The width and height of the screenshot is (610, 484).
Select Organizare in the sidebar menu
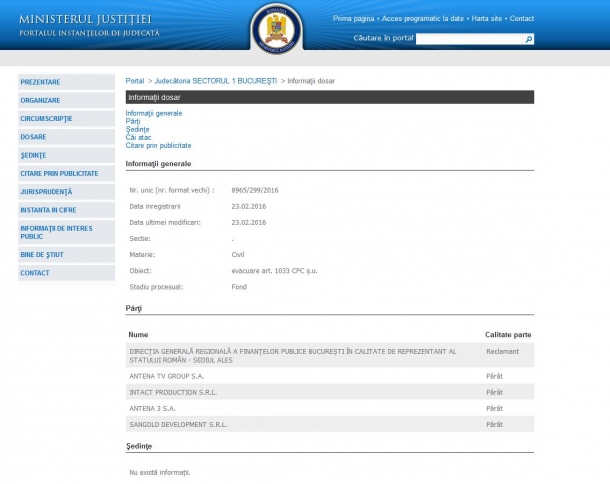coord(66,100)
